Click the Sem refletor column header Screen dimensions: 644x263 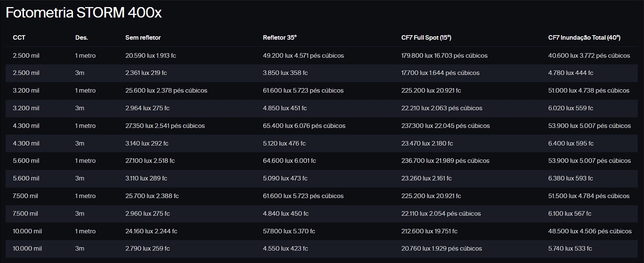[x=143, y=38]
